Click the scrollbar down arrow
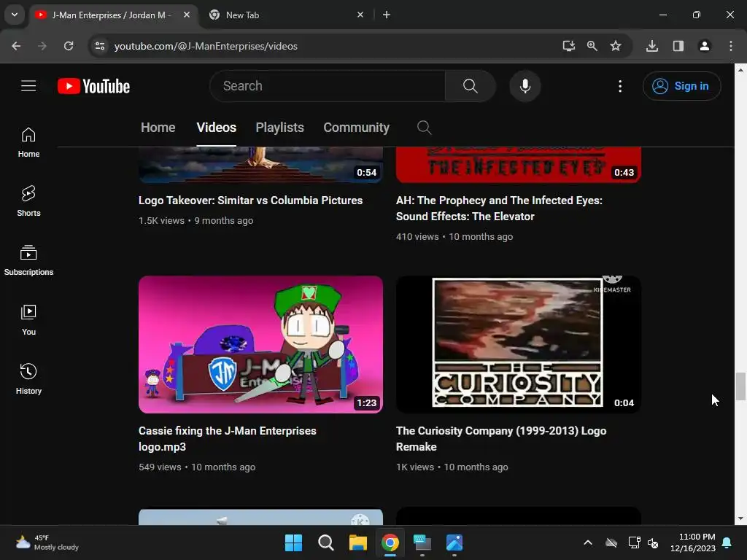747x560 pixels. [740, 518]
